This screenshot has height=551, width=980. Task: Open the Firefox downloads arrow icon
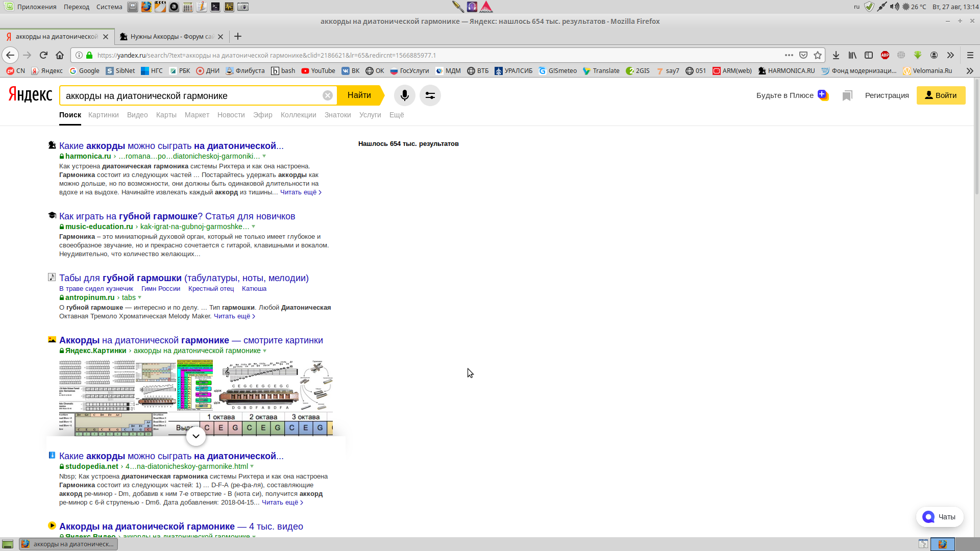836,55
